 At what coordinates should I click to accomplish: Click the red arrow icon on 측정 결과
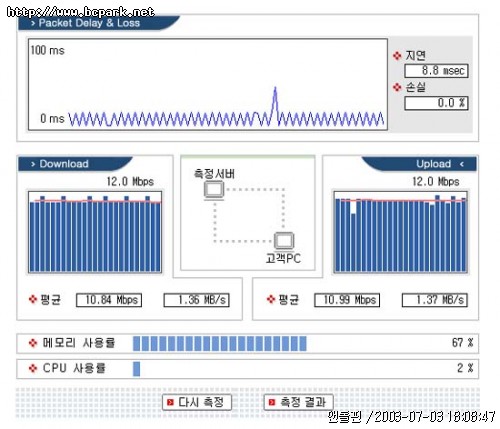(272, 403)
